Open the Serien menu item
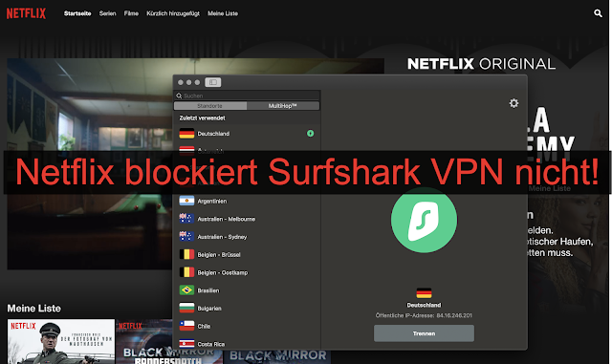The width and height of the screenshot is (612, 364). click(x=107, y=13)
